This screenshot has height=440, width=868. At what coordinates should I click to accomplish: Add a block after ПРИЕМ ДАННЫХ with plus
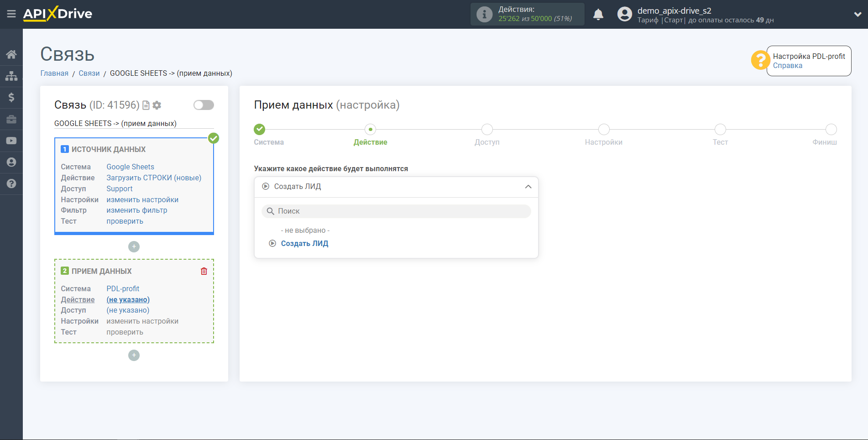[x=134, y=355]
